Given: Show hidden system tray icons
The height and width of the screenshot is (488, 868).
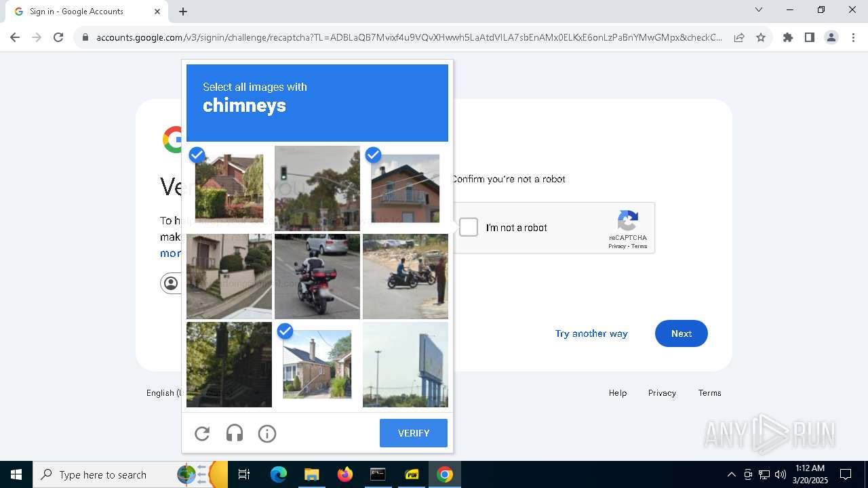Looking at the screenshot, I should coord(731,474).
